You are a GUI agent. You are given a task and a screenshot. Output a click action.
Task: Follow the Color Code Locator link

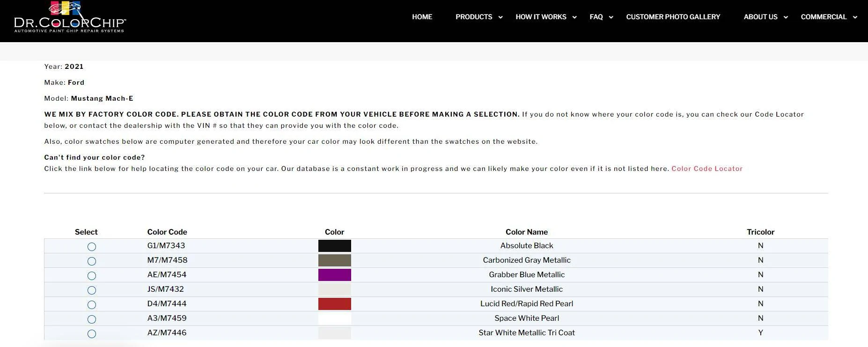[707, 169]
